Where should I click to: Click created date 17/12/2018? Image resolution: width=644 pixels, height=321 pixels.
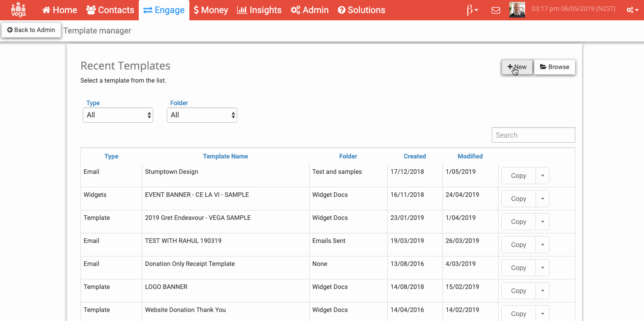click(x=407, y=172)
